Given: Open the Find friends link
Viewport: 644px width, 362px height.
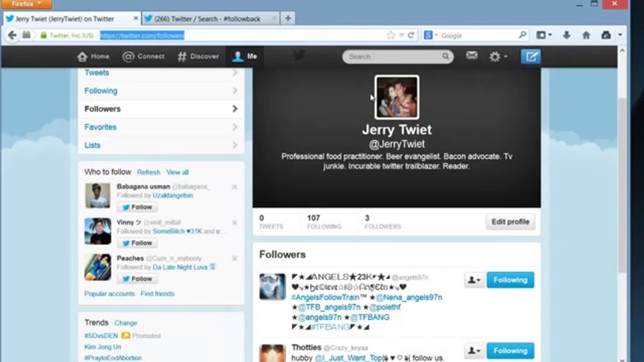Looking at the screenshot, I should click(157, 294).
